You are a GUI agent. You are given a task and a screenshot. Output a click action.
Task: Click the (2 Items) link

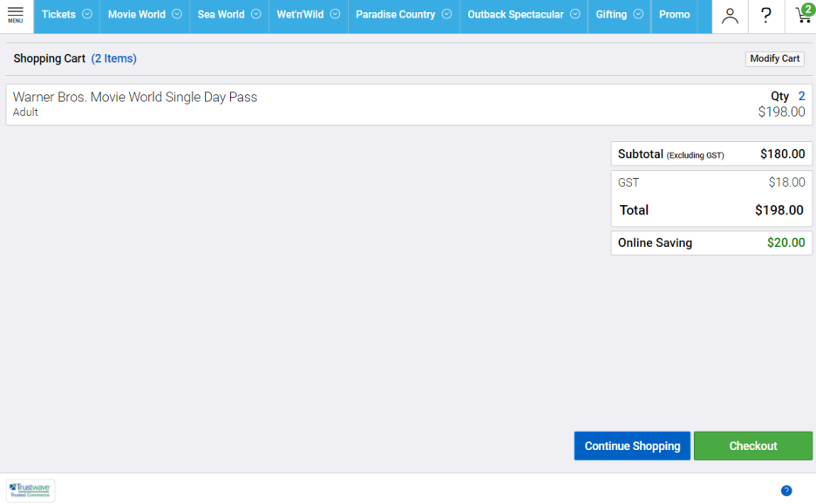click(x=114, y=58)
